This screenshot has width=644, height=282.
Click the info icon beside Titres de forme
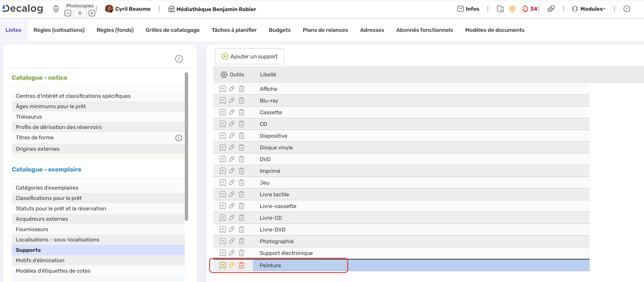coord(179,138)
